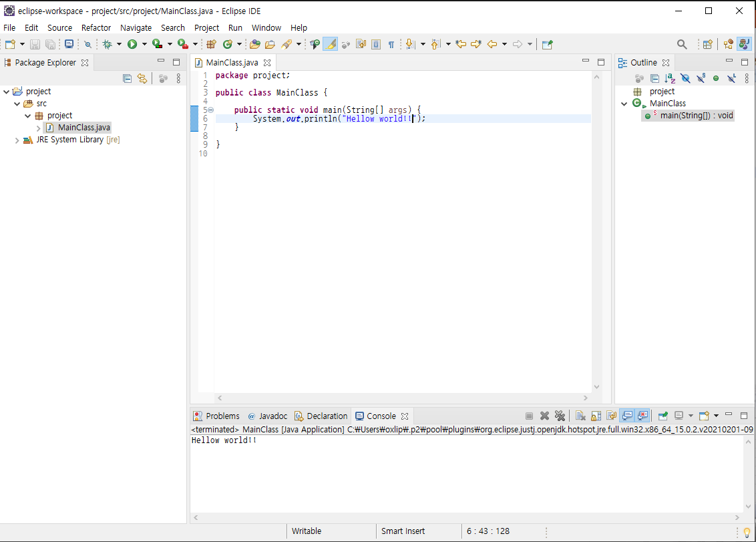This screenshot has width=756, height=542.
Task: Collapse the src folder in Package Explorer
Action: click(x=17, y=104)
